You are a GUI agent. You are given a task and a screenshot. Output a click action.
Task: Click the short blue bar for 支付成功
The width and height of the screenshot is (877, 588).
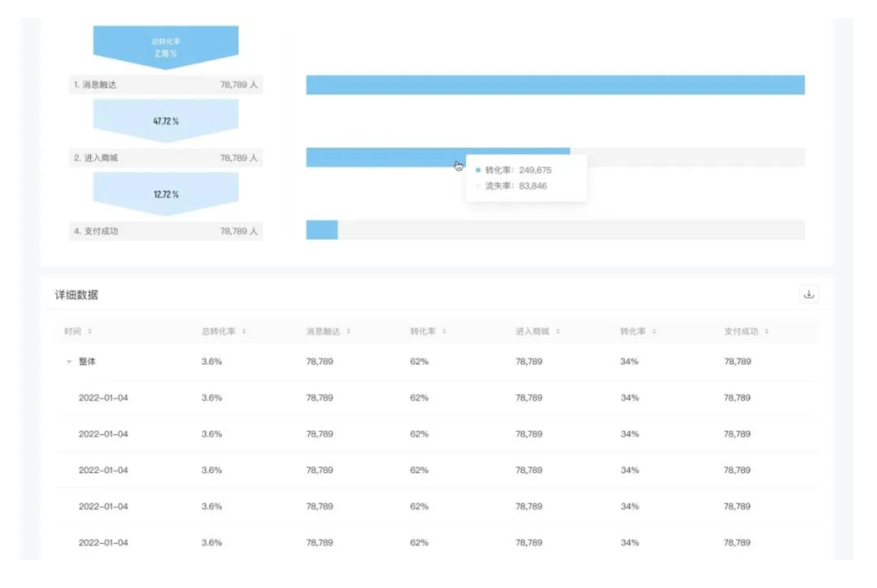(322, 230)
